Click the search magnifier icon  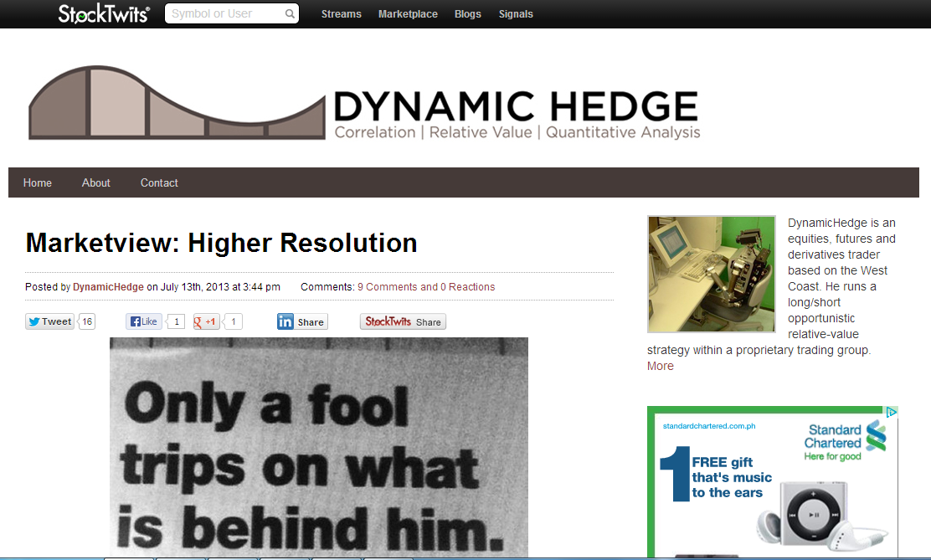pyautogui.click(x=290, y=14)
